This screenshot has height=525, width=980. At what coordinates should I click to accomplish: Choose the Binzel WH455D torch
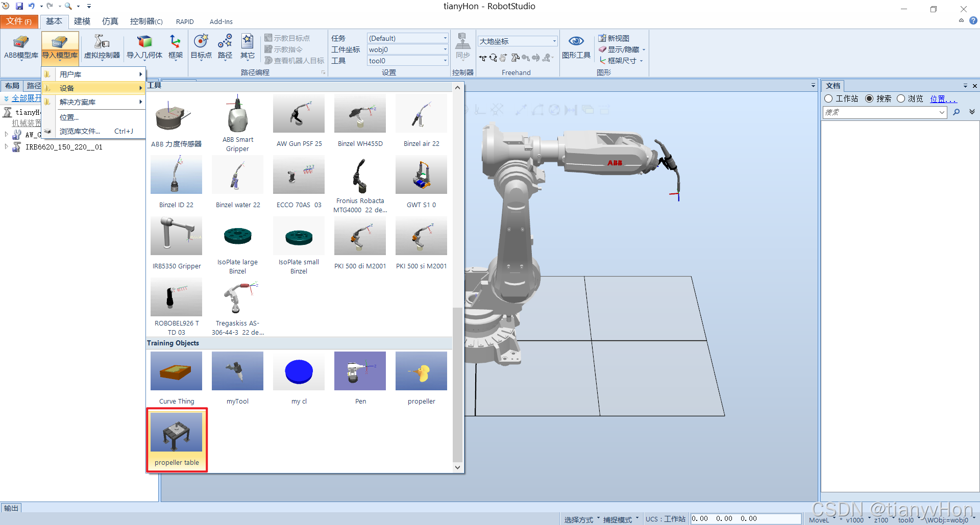360,121
